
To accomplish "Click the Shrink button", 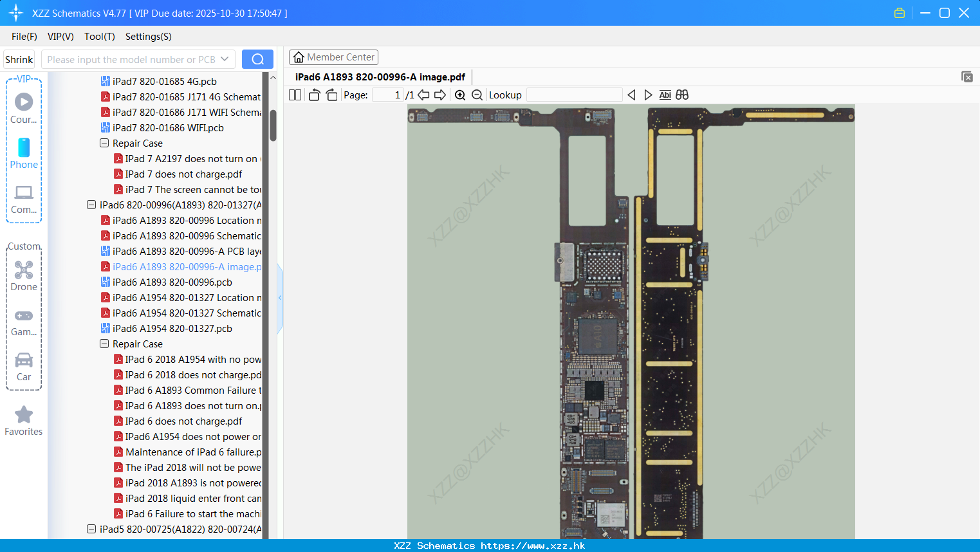I will [19, 59].
